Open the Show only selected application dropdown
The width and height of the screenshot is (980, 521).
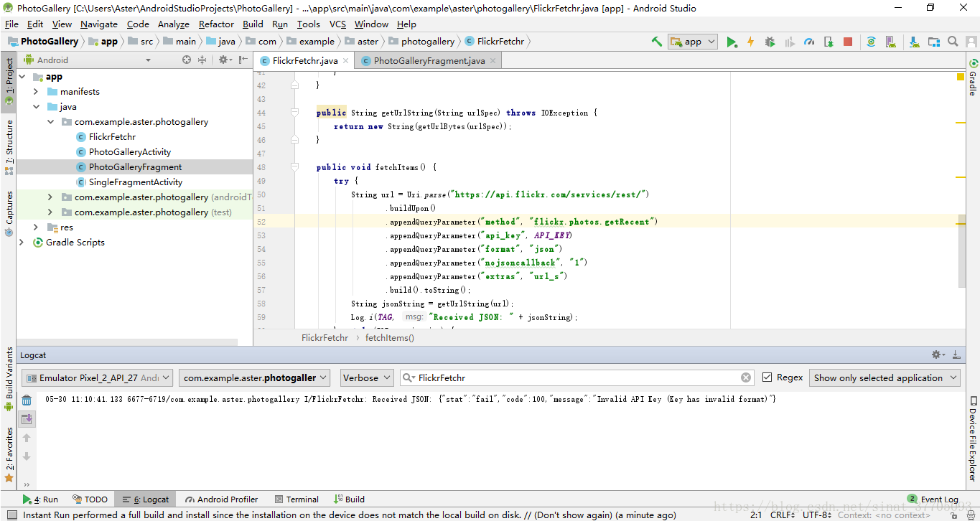coord(885,377)
